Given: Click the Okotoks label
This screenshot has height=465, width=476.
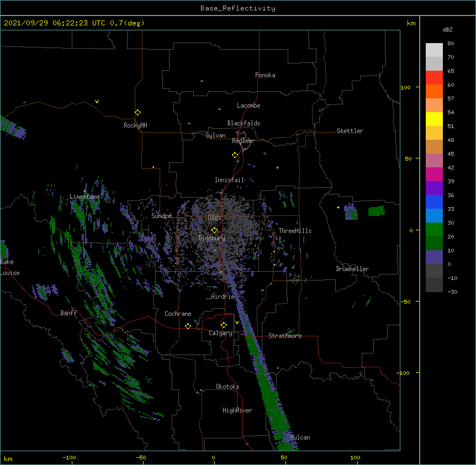Looking at the screenshot, I should click(228, 387).
